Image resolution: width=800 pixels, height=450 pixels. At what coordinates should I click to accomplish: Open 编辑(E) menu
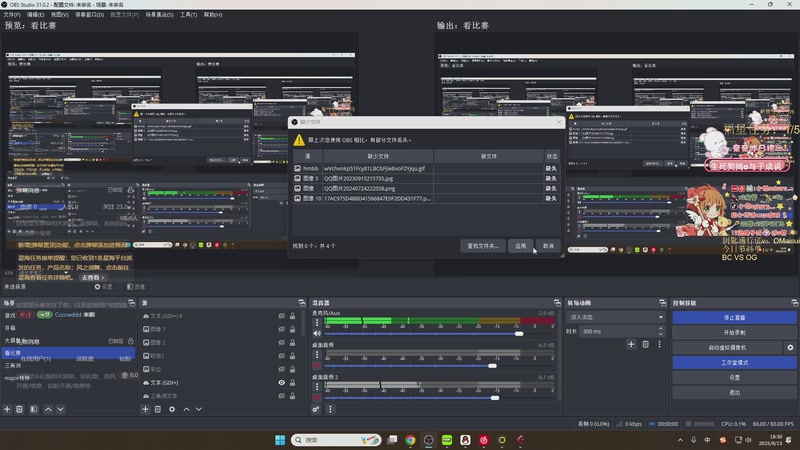[x=35, y=15]
